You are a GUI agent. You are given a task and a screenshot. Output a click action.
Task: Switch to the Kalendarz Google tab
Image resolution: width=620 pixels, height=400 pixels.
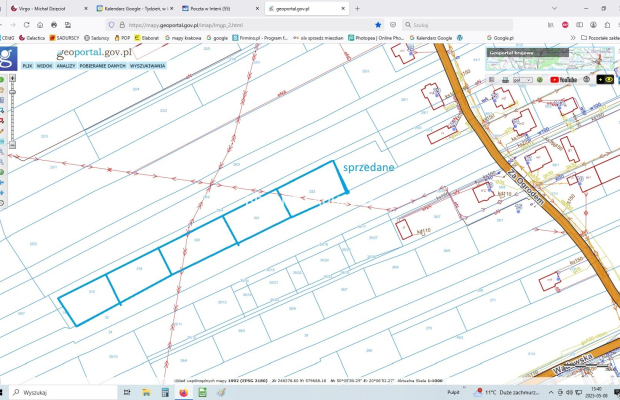(132, 7)
